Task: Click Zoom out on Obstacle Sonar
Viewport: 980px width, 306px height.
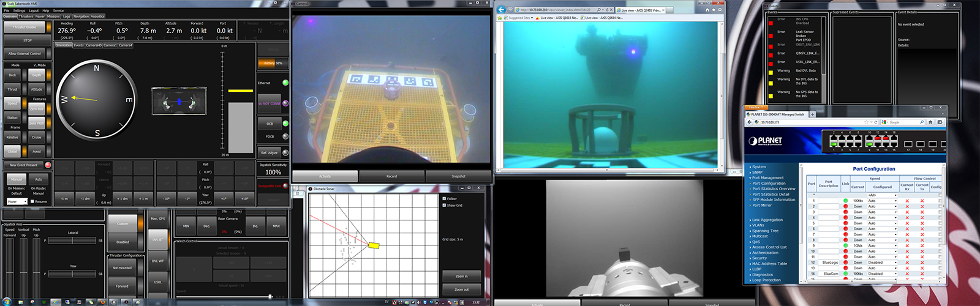Action: pos(462,289)
